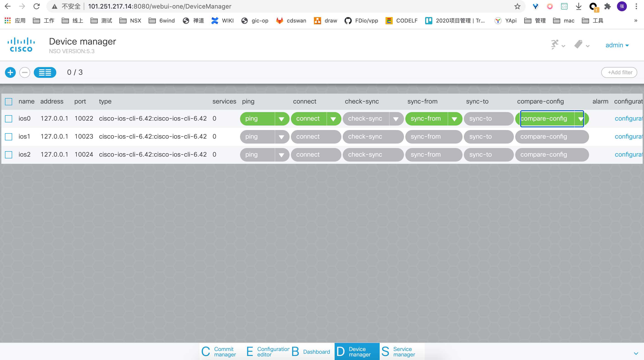Click the browser address bar URL
Viewport: 644px width, 360px height.
[159, 6]
